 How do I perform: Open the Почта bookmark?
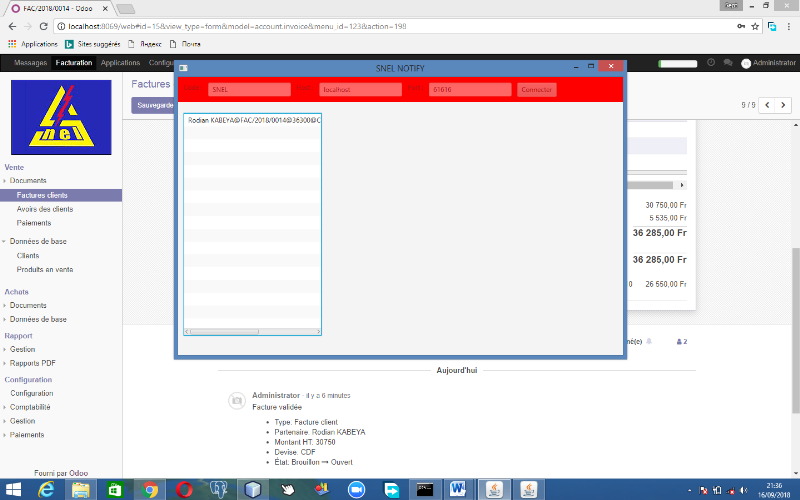(185, 44)
